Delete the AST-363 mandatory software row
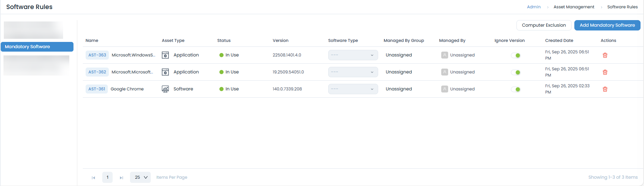The image size is (644, 186). click(x=605, y=55)
